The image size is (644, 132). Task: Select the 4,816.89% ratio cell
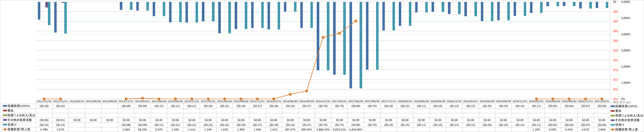[x=356, y=130]
